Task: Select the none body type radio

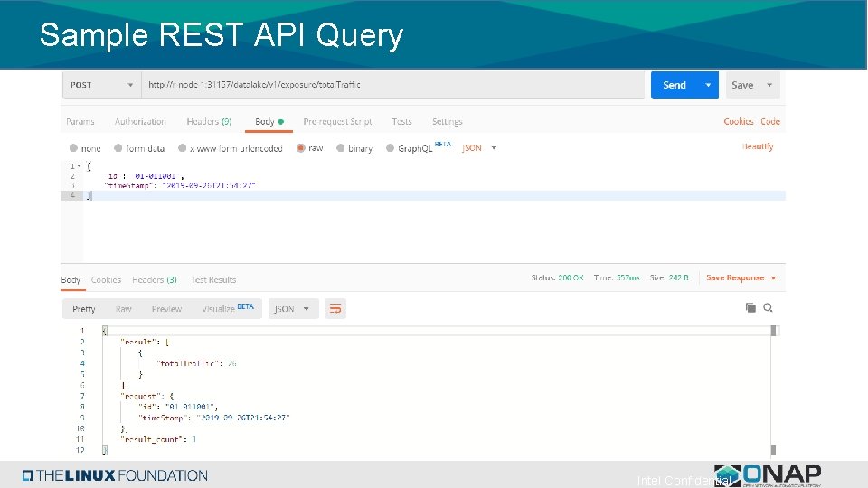Action: (x=73, y=147)
